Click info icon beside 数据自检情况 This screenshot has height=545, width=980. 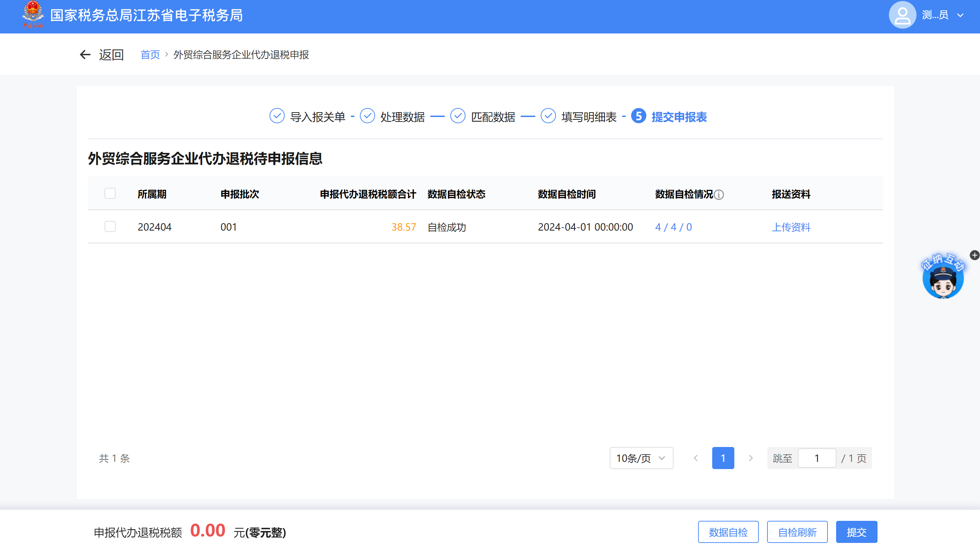point(719,195)
